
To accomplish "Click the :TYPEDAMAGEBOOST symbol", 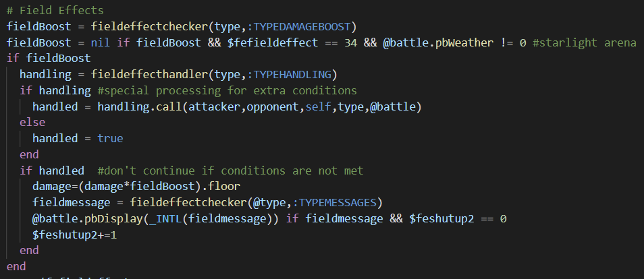I will click(302, 27).
